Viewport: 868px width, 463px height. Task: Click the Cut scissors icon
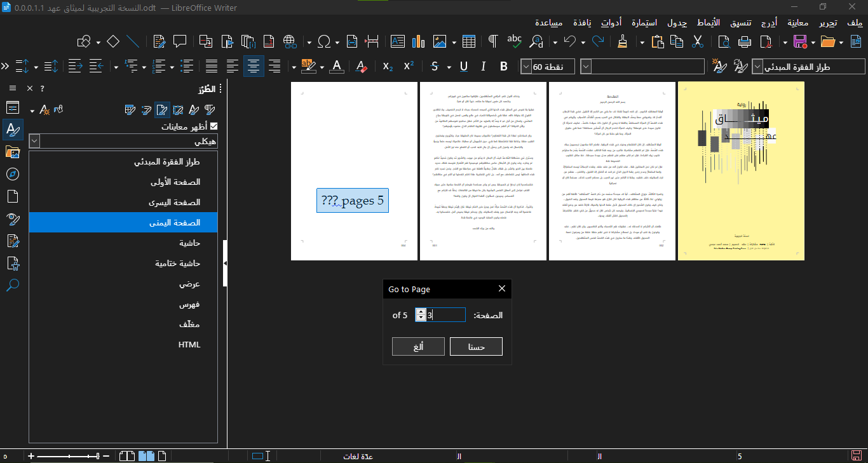coord(698,42)
